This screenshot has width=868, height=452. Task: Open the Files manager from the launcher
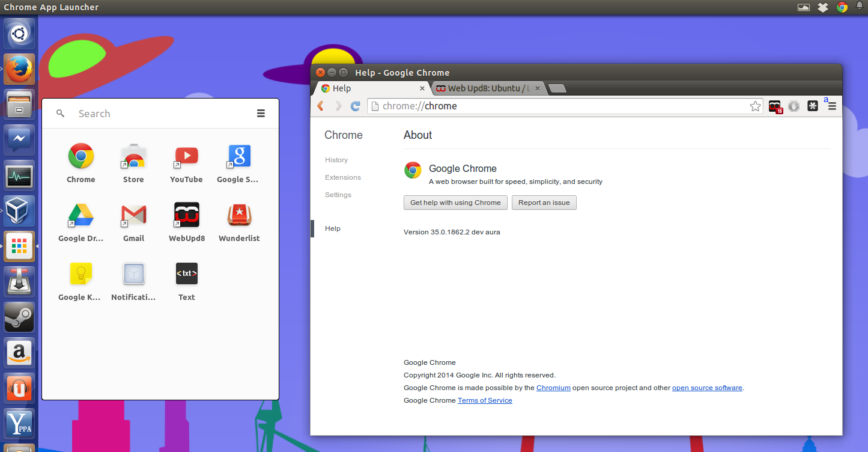[19, 105]
